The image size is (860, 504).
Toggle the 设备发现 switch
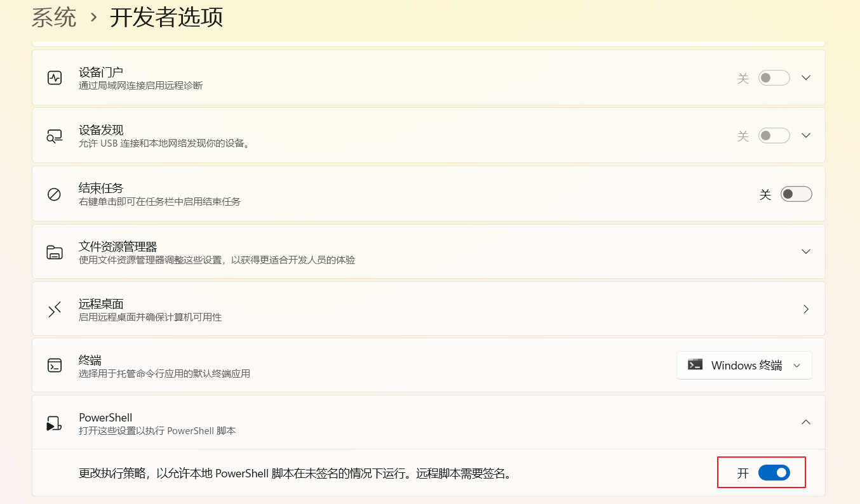click(x=774, y=135)
